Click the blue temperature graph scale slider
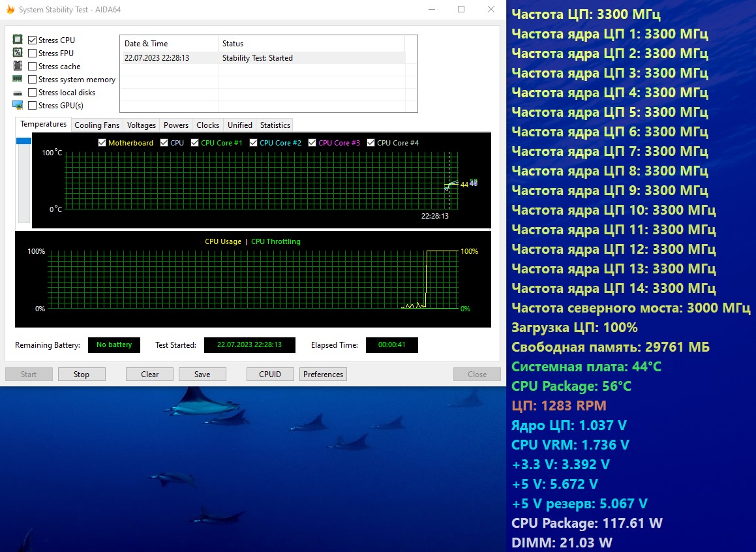Viewport: 756px width, 552px height. pyautogui.click(x=23, y=141)
